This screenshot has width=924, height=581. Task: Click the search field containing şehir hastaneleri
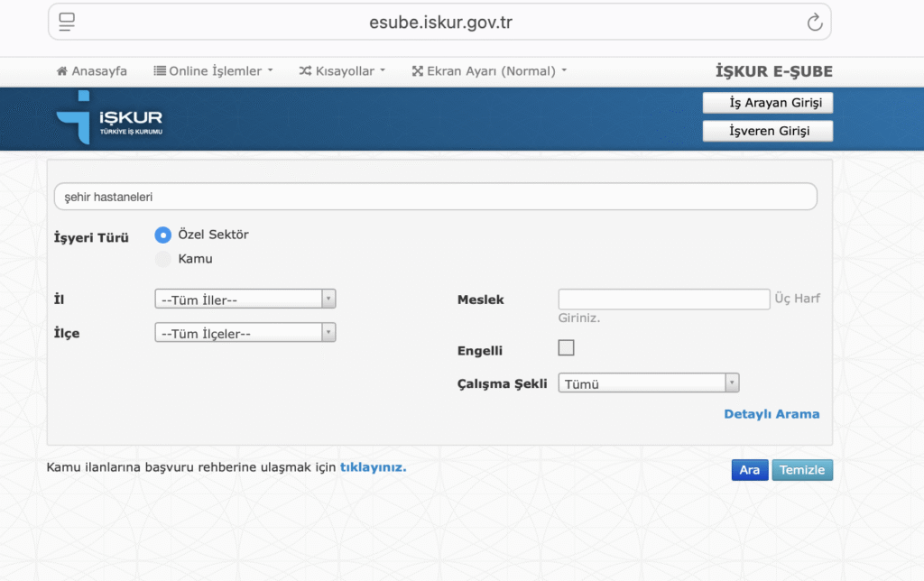pos(436,197)
